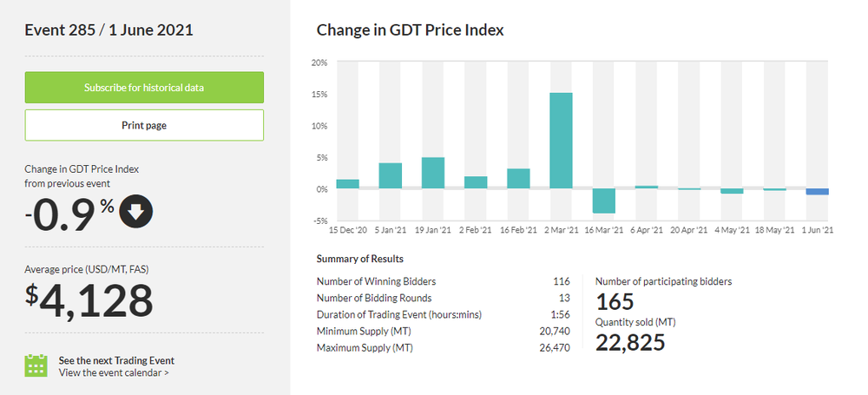Click the Subscribe for historical data button
868x395 pixels.
[144, 88]
